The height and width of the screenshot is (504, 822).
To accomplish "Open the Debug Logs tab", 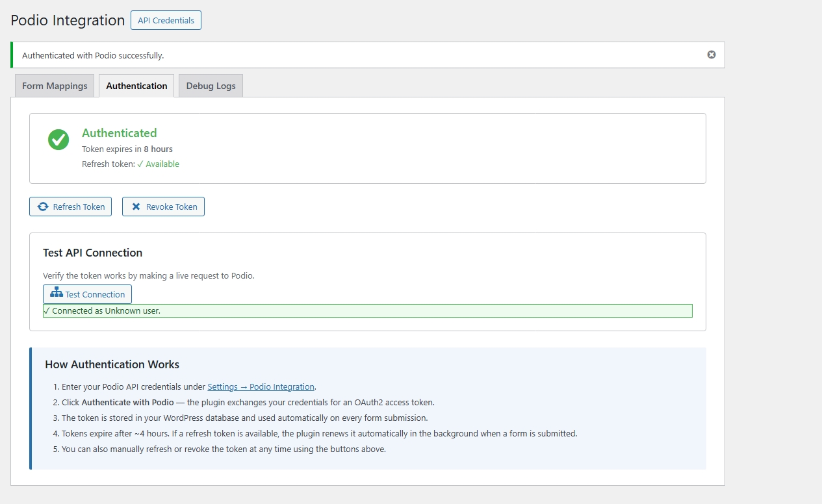I will click(x=211, y=86).
